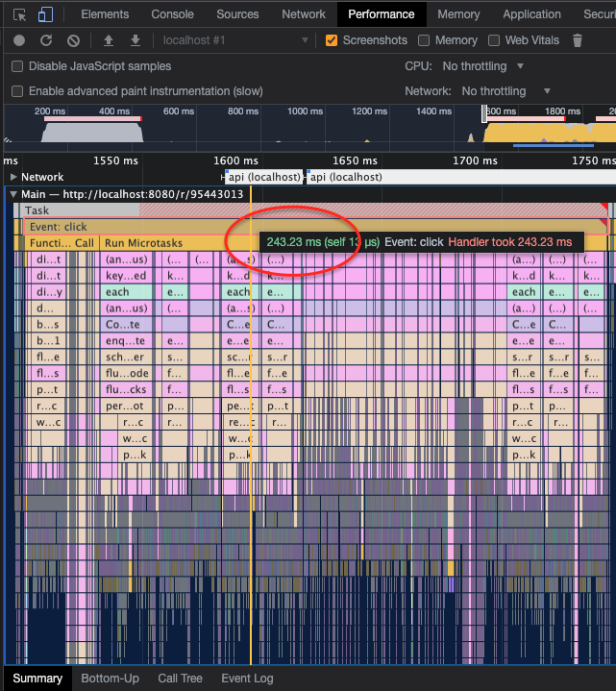The height and width of the screenshot is (691, 616).
Task: Enable the Memory checkbox in the toolbar
Action: (424, 40)
